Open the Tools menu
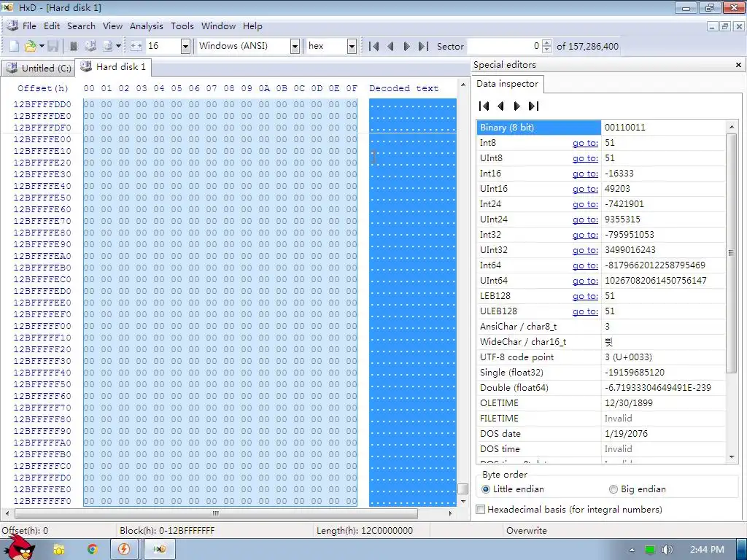 (182, 26)
